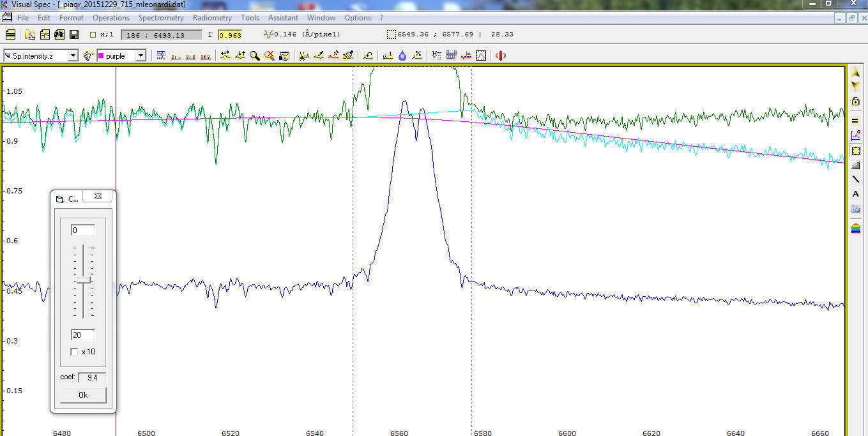Click the binoculars search icon
The image size is (868, 436).
tap(59, 34)
